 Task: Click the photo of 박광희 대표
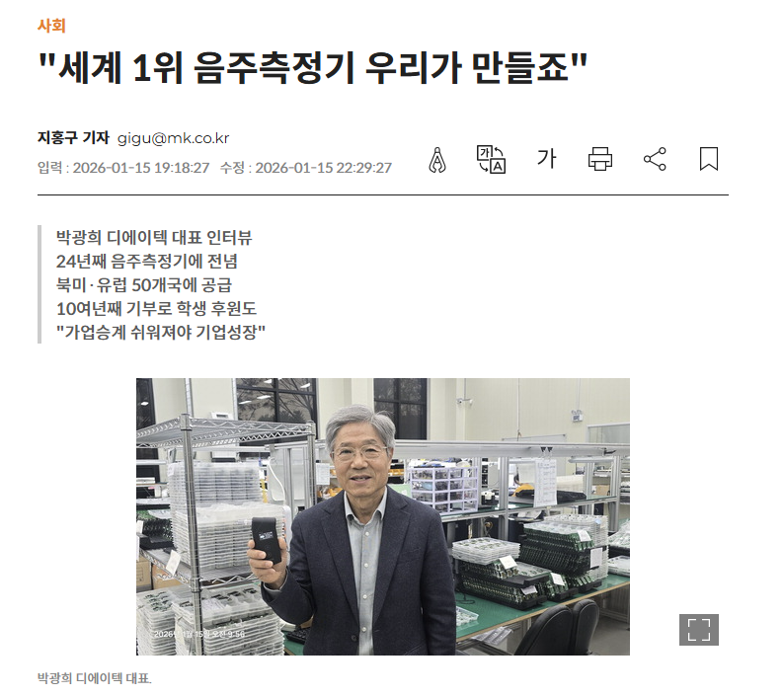pyautogui.click(x=382, y=516)
